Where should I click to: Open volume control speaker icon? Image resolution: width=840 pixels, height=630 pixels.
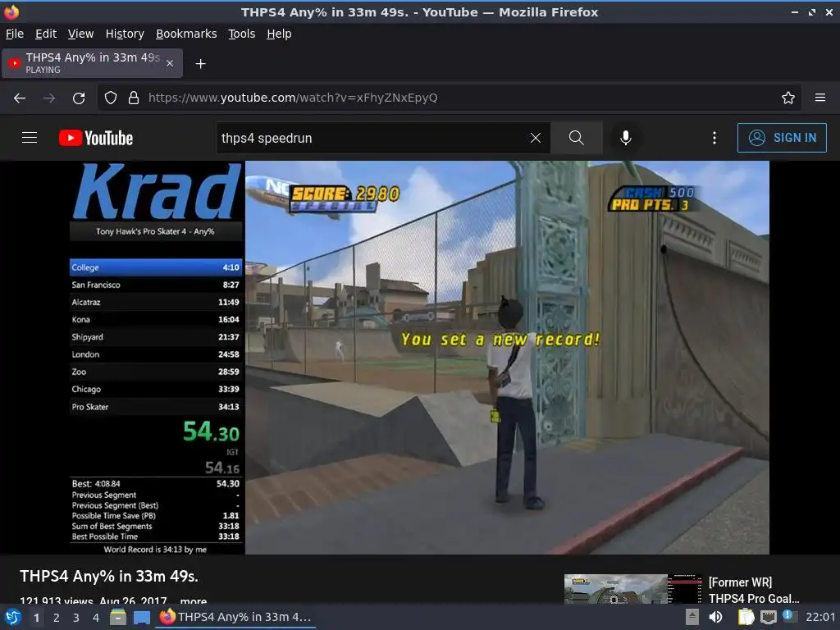[x=715, y=617]
